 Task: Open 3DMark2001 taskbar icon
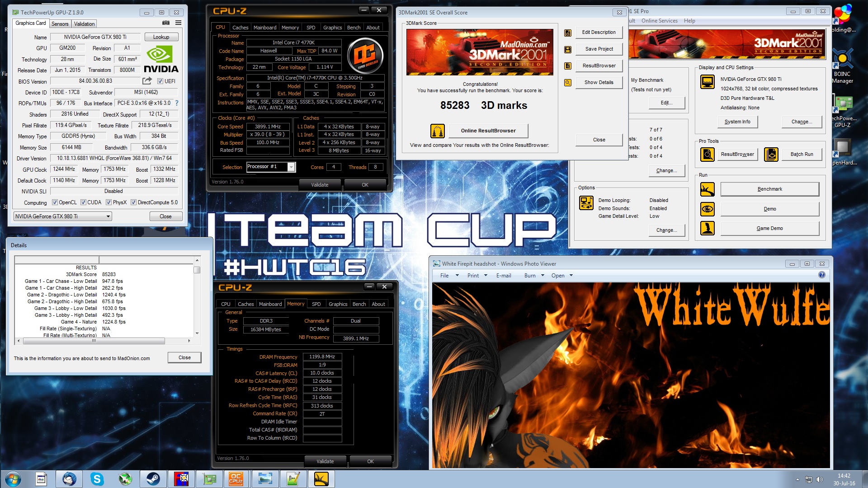pyautogui.click(x=321, y=479)
